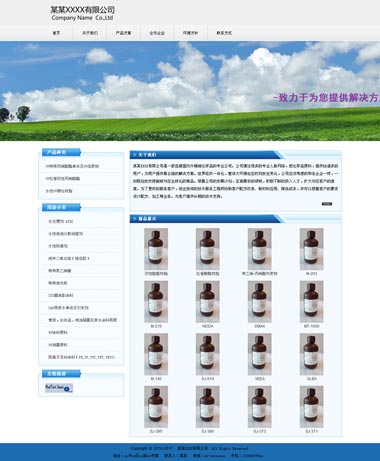
Task: Open the SJ-395 product bottle thumbnail
Action: click(156, 407)
